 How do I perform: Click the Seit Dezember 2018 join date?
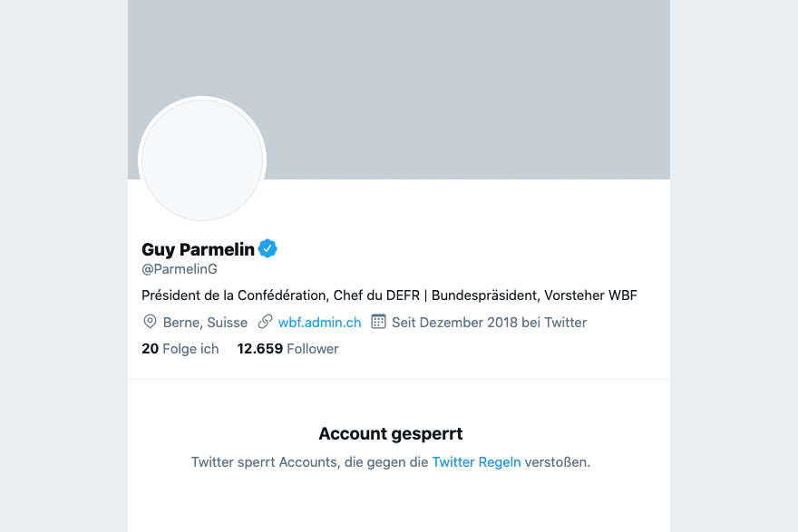[x=489, y=323]
